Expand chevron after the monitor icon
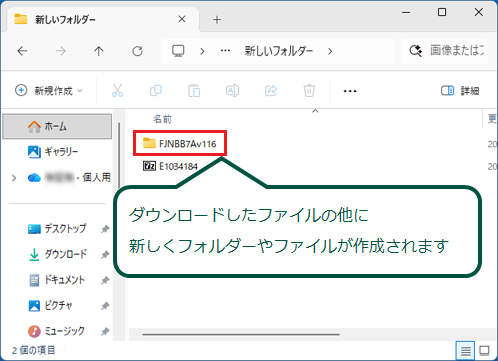This screenshot has height=361, width=498. point(202,51)
